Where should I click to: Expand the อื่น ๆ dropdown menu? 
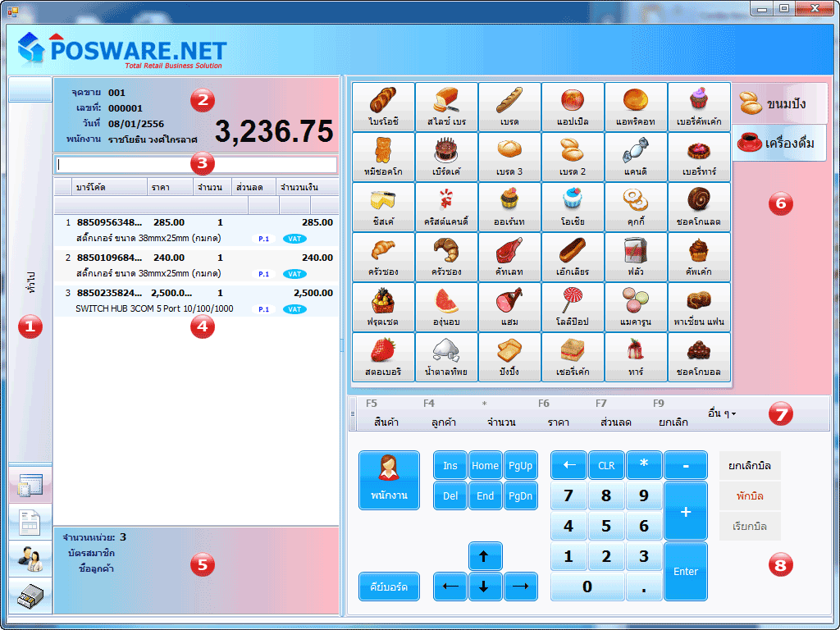(x=721, y=413)
